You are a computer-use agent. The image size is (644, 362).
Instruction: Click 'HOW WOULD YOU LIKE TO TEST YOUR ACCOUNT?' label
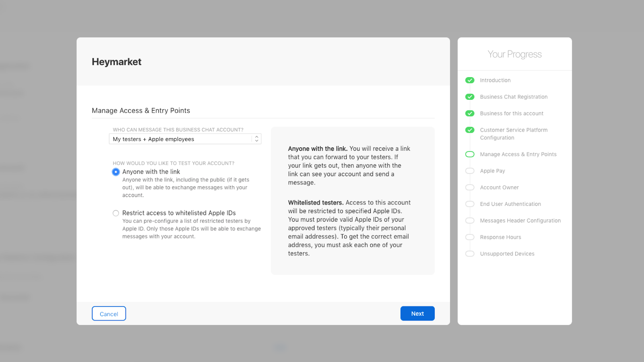point(173,163)
